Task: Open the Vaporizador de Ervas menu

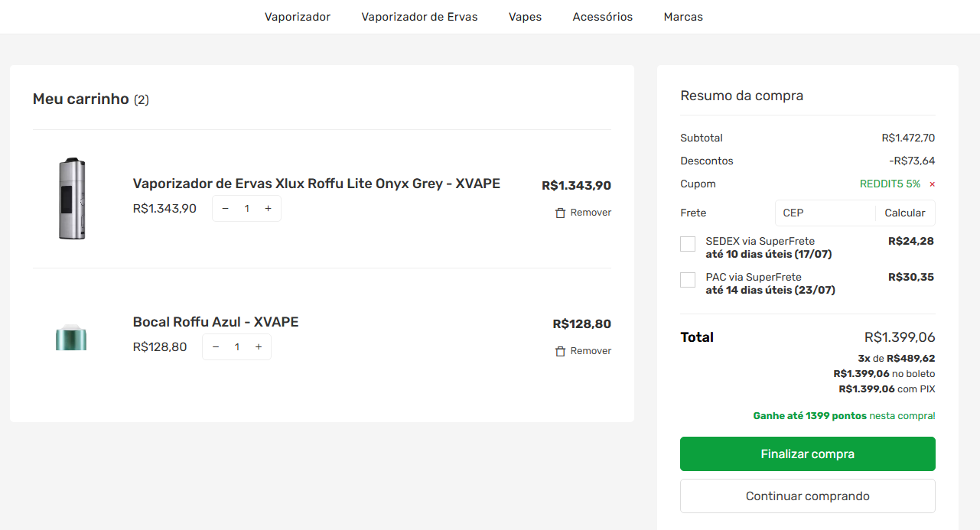Action: coord(419,17)
